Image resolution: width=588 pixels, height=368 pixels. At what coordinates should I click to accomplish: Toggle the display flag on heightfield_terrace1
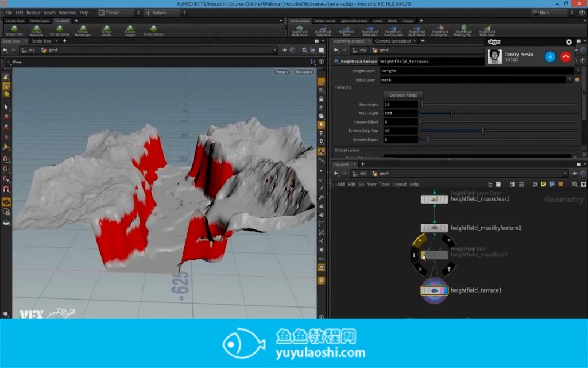point(445,290)
